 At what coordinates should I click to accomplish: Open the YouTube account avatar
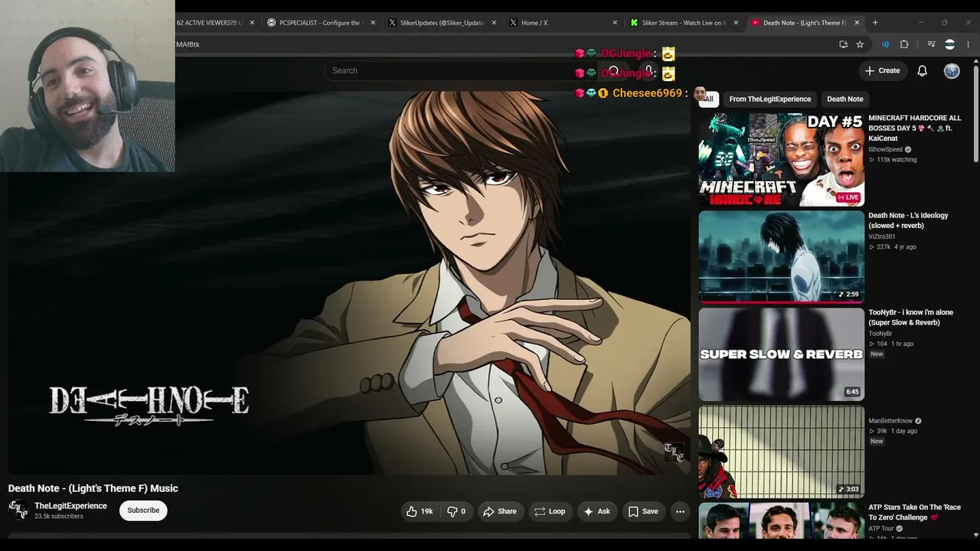coord(952,70)
